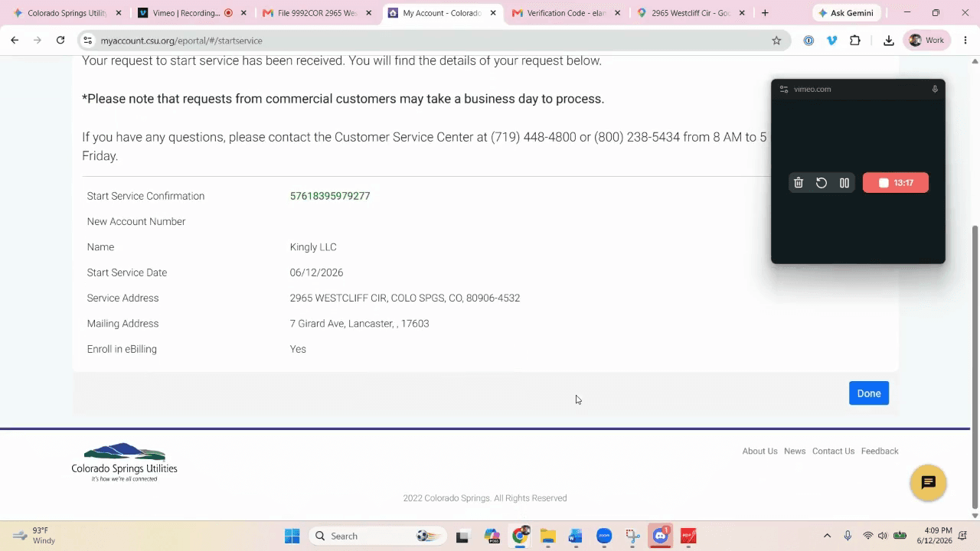Open a new browser tab
The height and width of the screenshot is (551, 980).
pyautogui.click(x=765, y=13)
